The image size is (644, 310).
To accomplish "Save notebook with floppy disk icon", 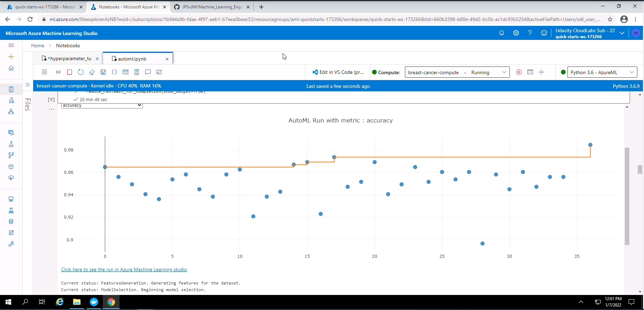I will 103,72.
